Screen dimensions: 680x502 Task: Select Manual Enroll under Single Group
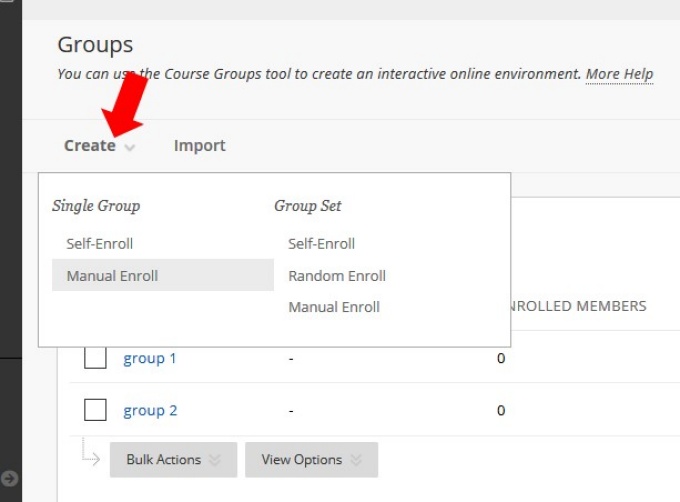(x=112, y=276)
